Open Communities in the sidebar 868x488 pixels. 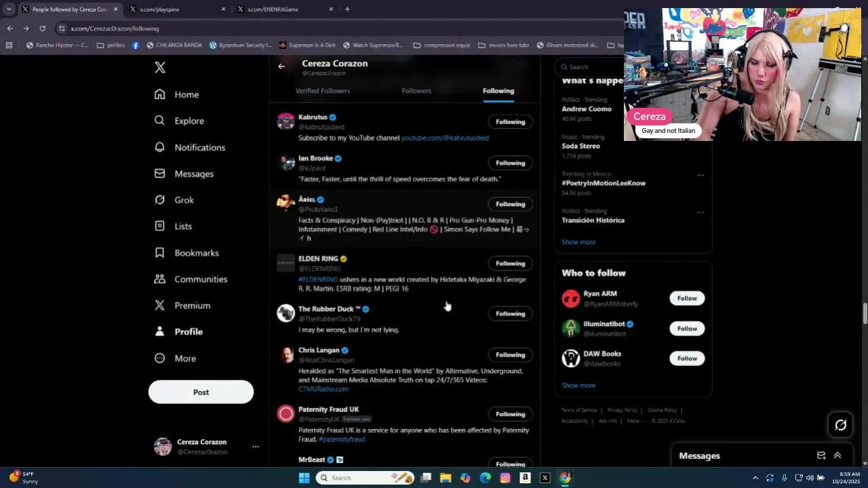pyautogui.click(x=191, y=279)
